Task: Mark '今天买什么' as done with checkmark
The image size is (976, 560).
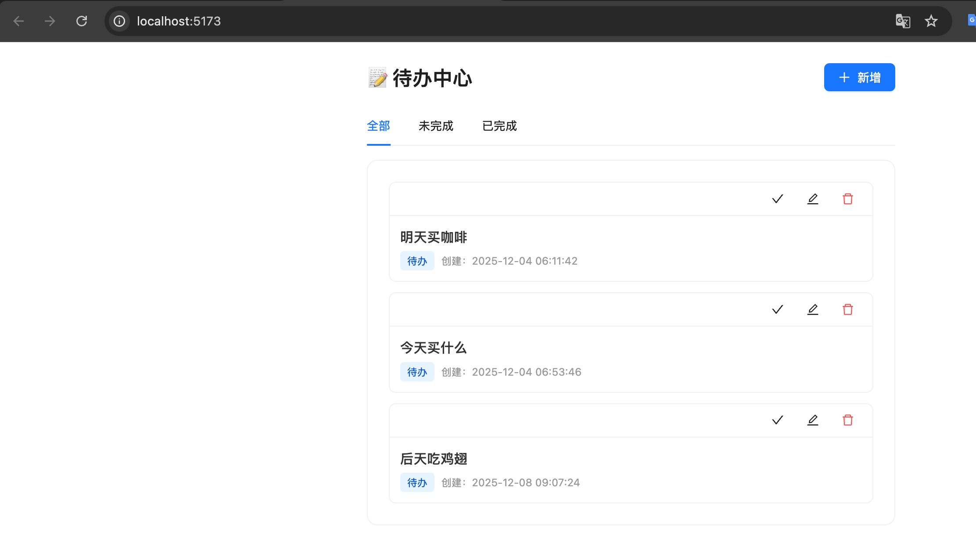Action: pos(777,309)
